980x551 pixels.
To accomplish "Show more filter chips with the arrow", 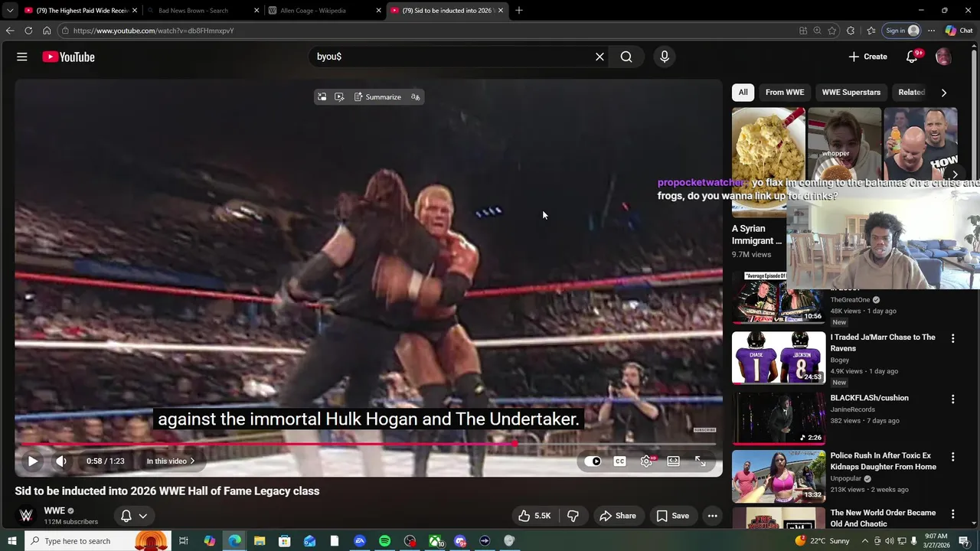I will [x=943, y=93].
